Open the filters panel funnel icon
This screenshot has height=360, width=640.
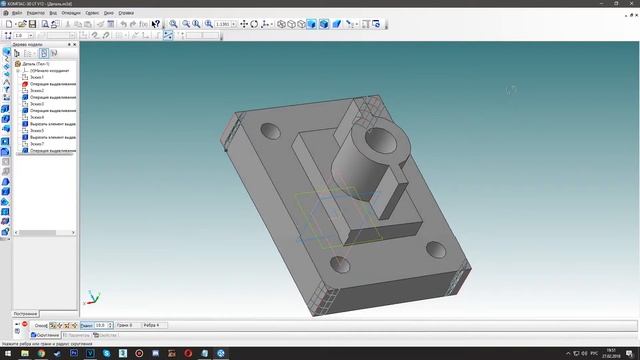point(6,89)
